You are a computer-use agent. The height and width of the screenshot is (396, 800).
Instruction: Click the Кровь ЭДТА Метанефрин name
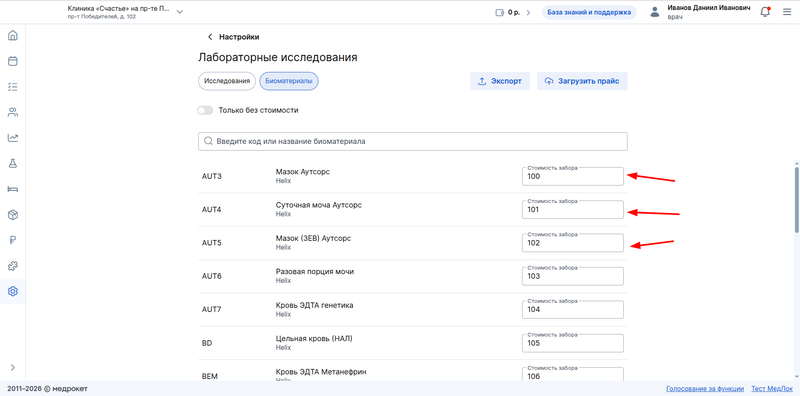(321, 372)
